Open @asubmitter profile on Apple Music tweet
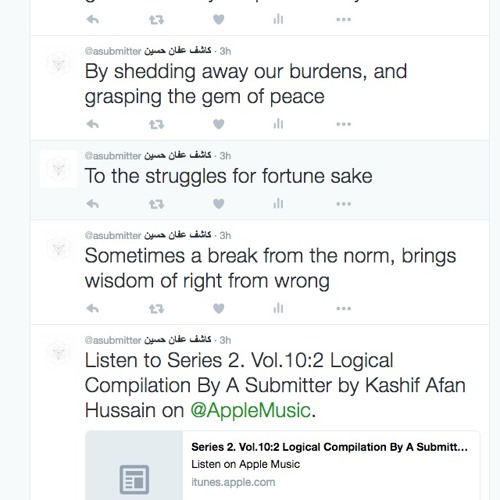This screenshot has width=500, height=500. (x=113, y=340)
